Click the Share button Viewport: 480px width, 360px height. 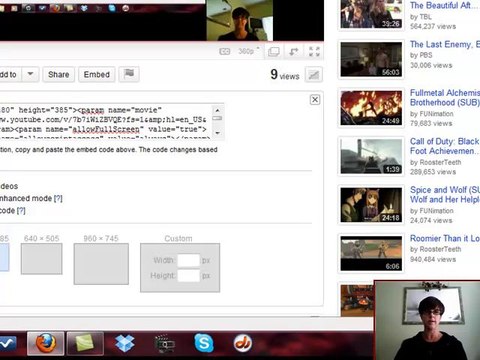pos(59,74)
